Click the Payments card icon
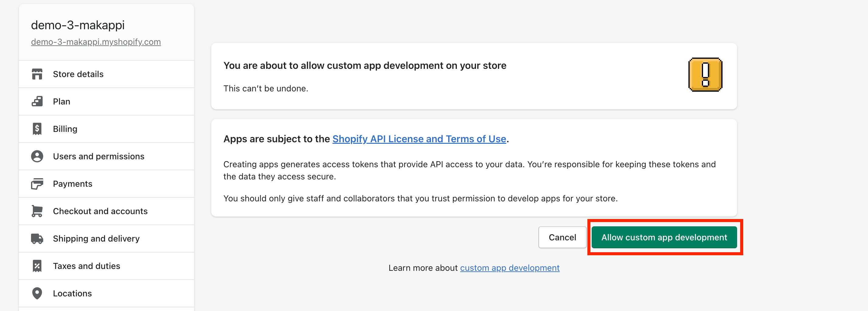The height and width of the screenshot is (311, 868). [37, 184]
